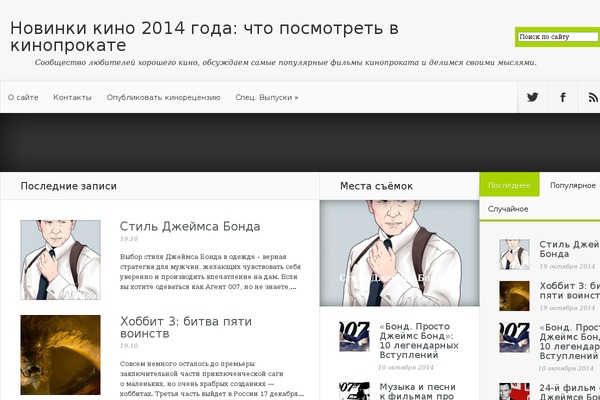
Task: Click the 'Поиск по сайту' search field
Action: coord(558,37)
